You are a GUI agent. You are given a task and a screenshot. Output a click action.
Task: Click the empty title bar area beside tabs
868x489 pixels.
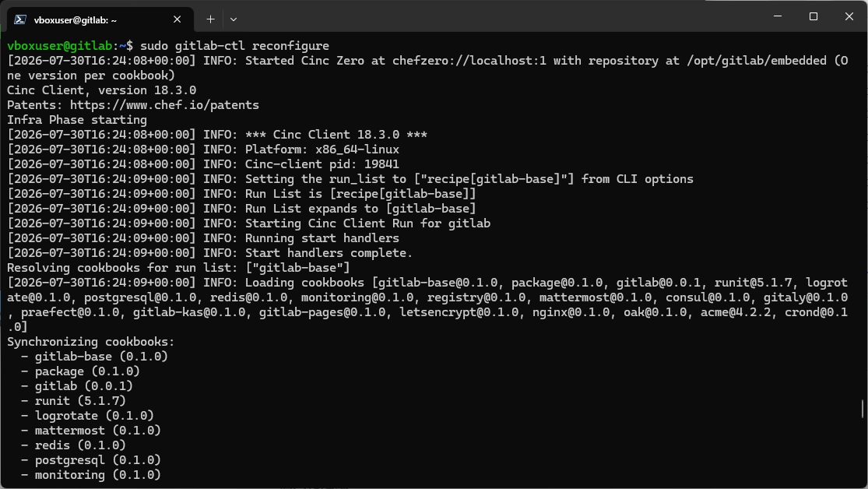[498, 16]
